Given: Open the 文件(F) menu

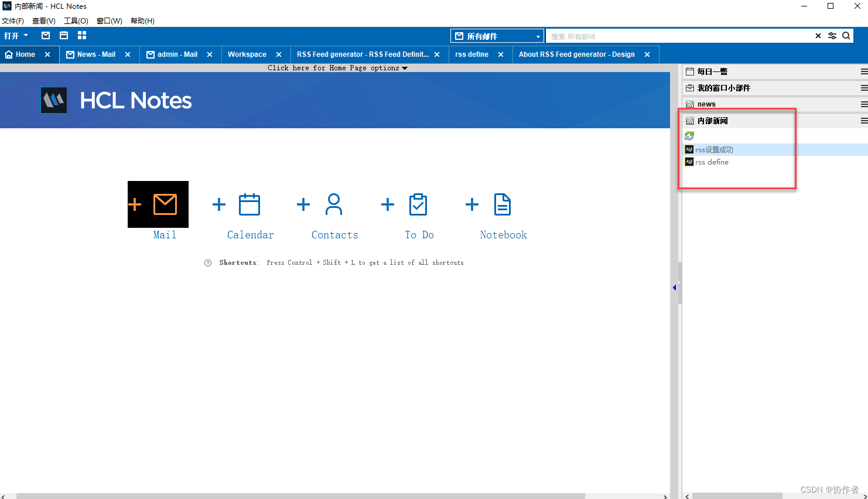Looking at the screenshot, I should (x=13, y=20).
